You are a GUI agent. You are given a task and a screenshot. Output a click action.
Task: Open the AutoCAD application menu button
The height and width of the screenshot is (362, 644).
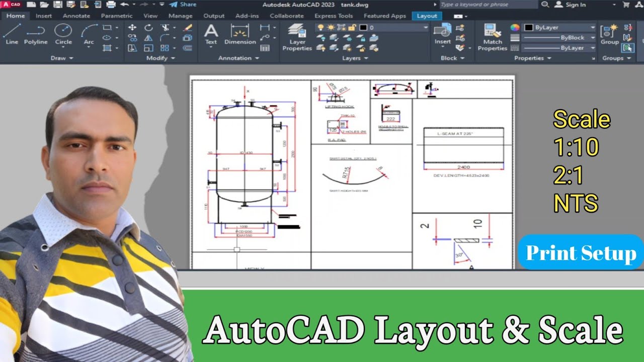point(11,5)
